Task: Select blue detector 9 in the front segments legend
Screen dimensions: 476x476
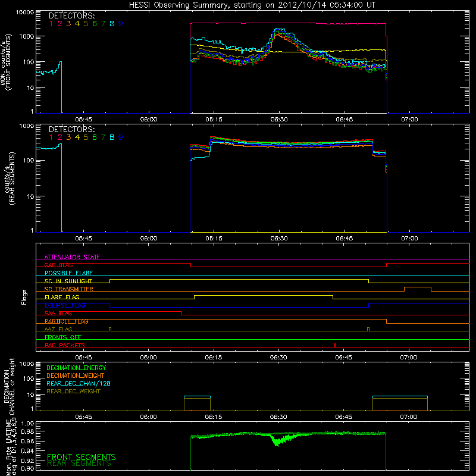Action: coord(121,24)
